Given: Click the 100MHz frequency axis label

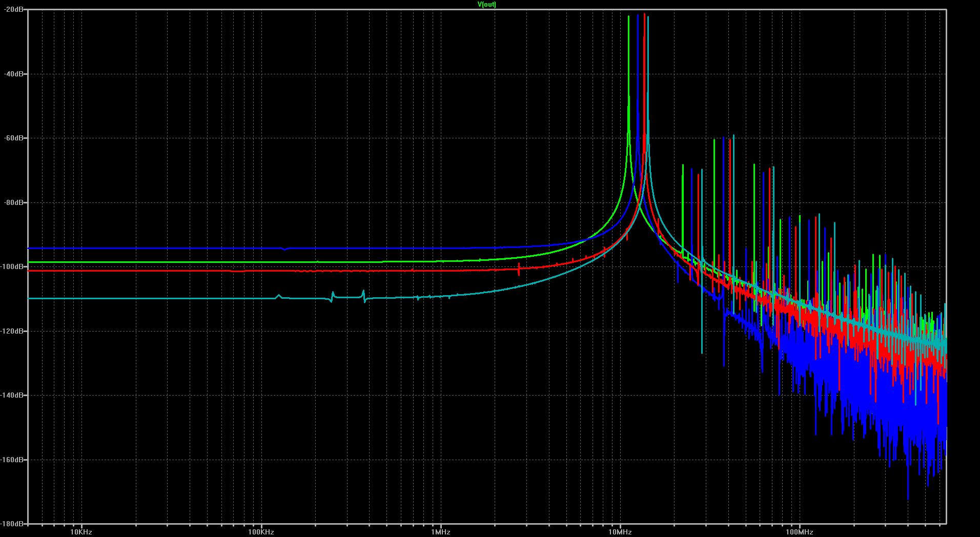Looking at the screenshot, I should point(800,532).
